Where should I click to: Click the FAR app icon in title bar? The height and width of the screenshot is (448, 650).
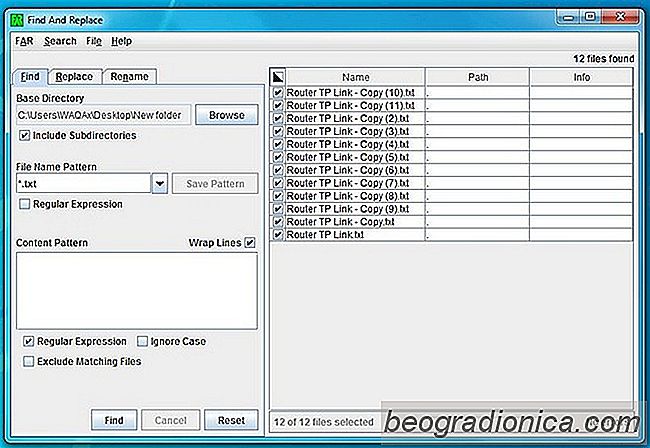click(x=17, y=19)
